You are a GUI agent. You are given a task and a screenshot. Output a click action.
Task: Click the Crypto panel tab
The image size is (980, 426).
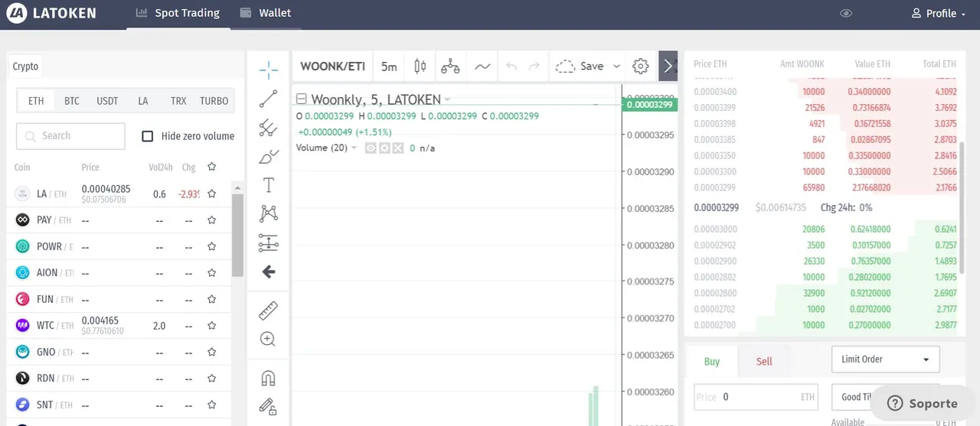point(25,67)
